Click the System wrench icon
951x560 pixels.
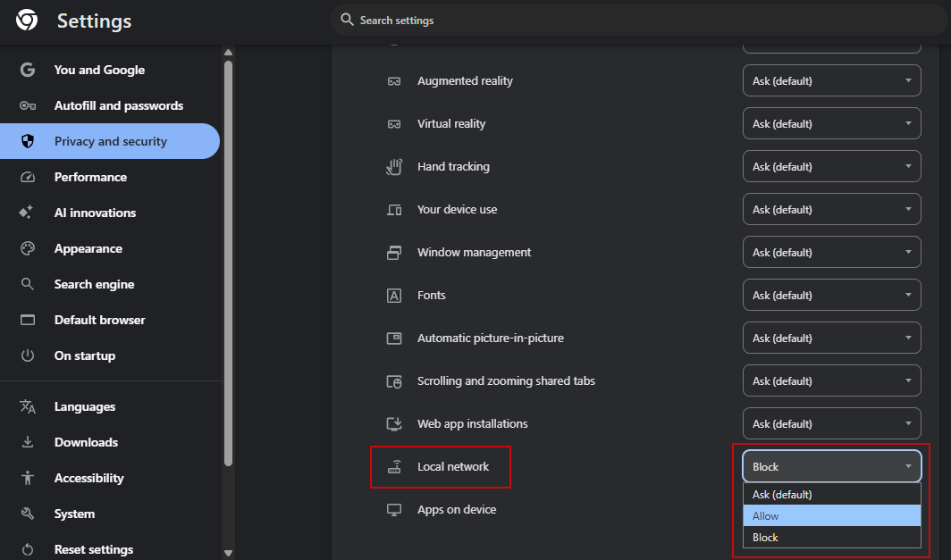point(28,514)
